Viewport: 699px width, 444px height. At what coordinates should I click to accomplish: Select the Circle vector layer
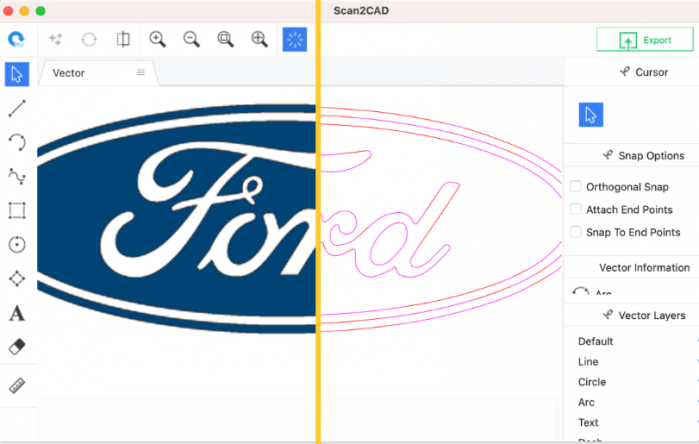tap(592, 382)
